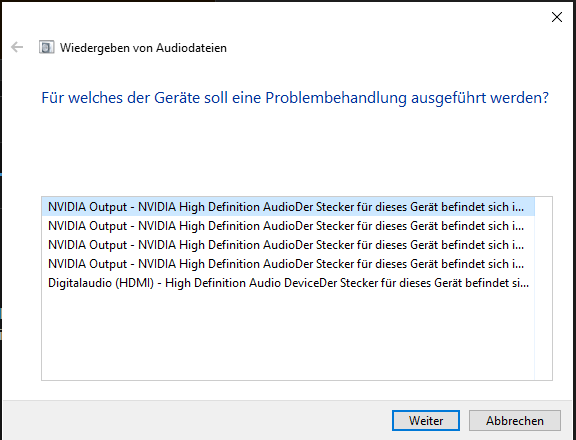Choose the third NVIDIA Output device entry
576x440 pixels.
288,245
